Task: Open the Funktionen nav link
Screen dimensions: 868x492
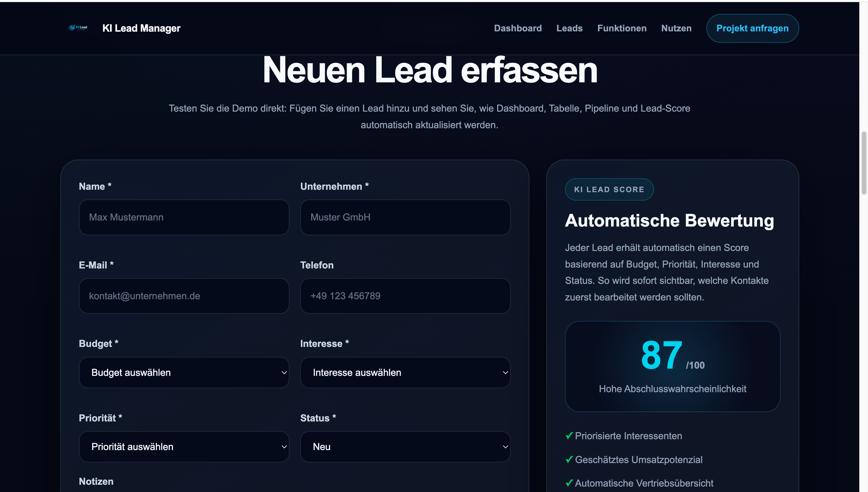Action: (x=622, y=28)
